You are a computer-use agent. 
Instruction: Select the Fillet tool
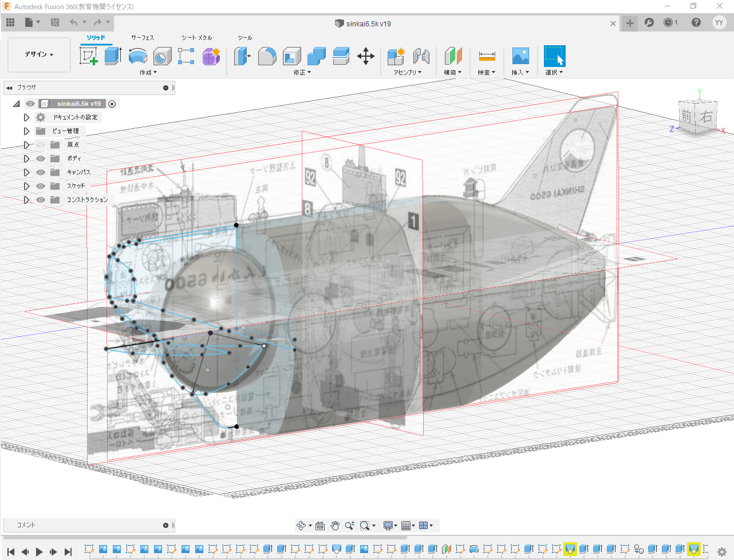pos(267,56)
